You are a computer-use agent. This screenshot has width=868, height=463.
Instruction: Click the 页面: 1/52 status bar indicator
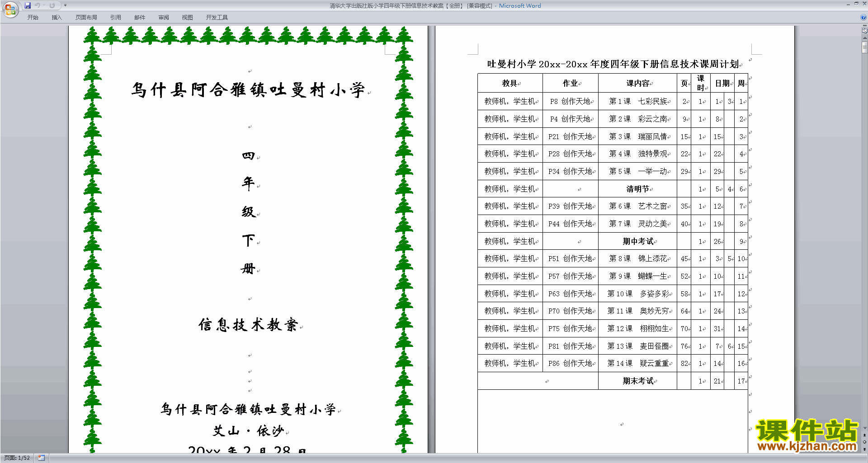(x=17, y=458)
